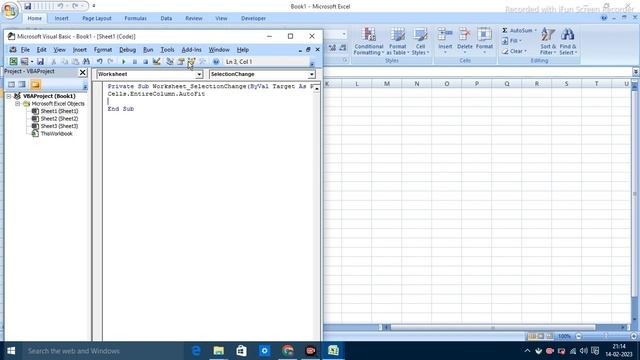
Task: Toggle Design Mode icon in VBA toolbar
Action: pos(156,62)
